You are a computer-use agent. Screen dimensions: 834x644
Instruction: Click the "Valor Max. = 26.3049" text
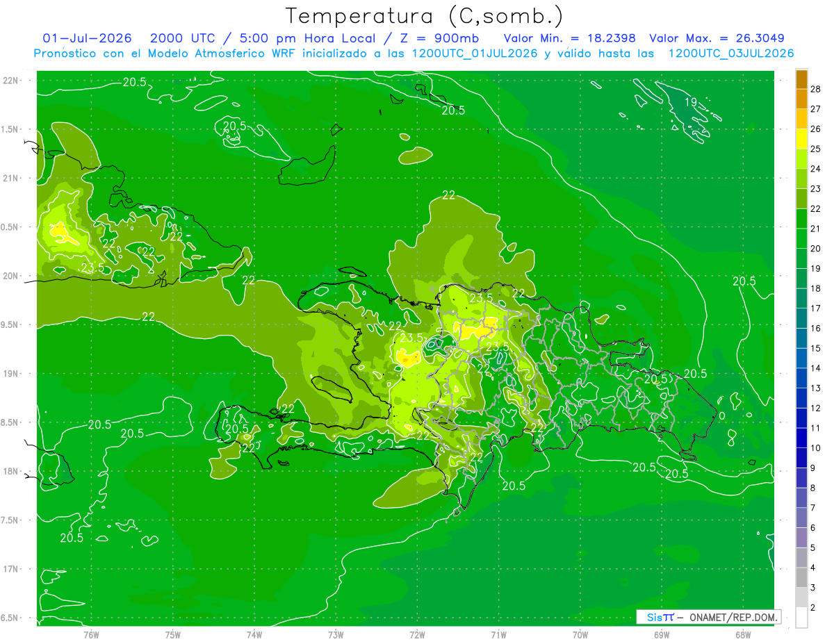click(x=717, y=38)
